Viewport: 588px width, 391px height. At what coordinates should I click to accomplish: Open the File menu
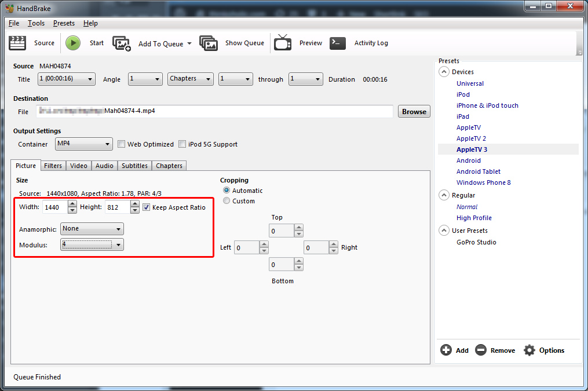[x=14, y=23]
